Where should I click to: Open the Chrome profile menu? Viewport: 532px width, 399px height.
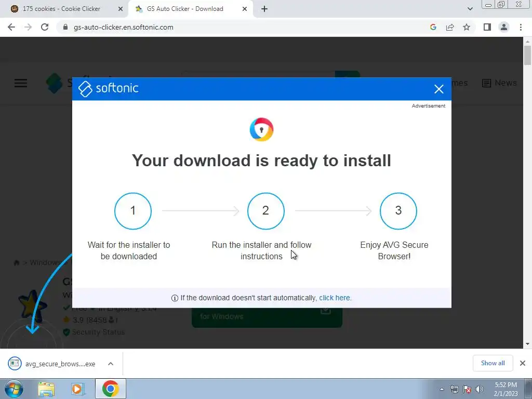pos(504,27)
